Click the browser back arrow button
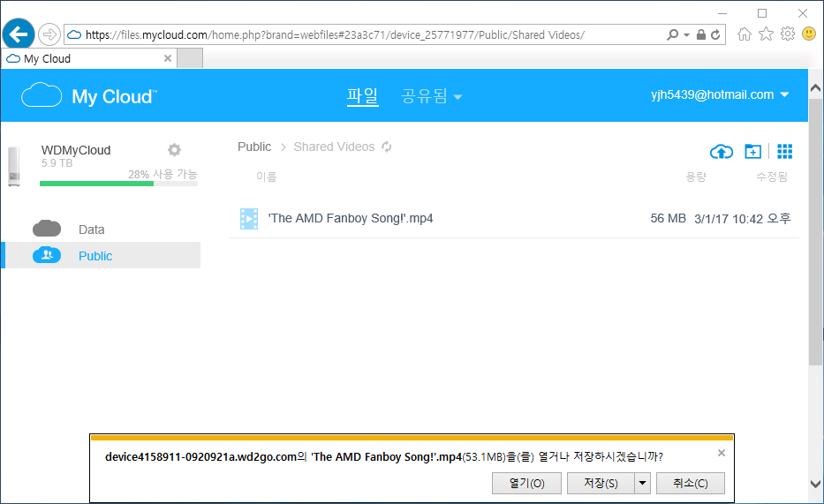The width and height of the screenshot is (824, 504). [x=19, y=34]
